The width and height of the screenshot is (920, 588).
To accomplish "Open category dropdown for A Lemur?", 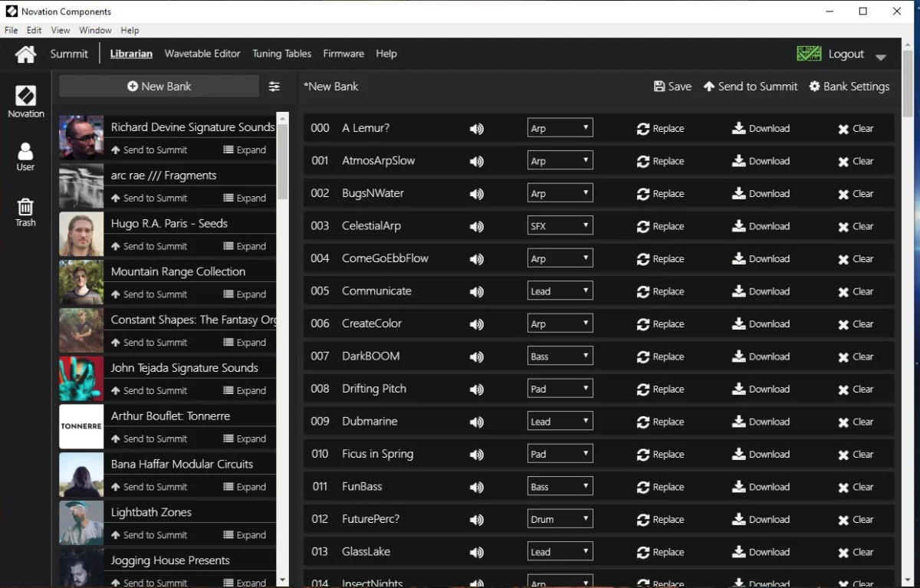I will pyautogui.click(x=560, y=128).
